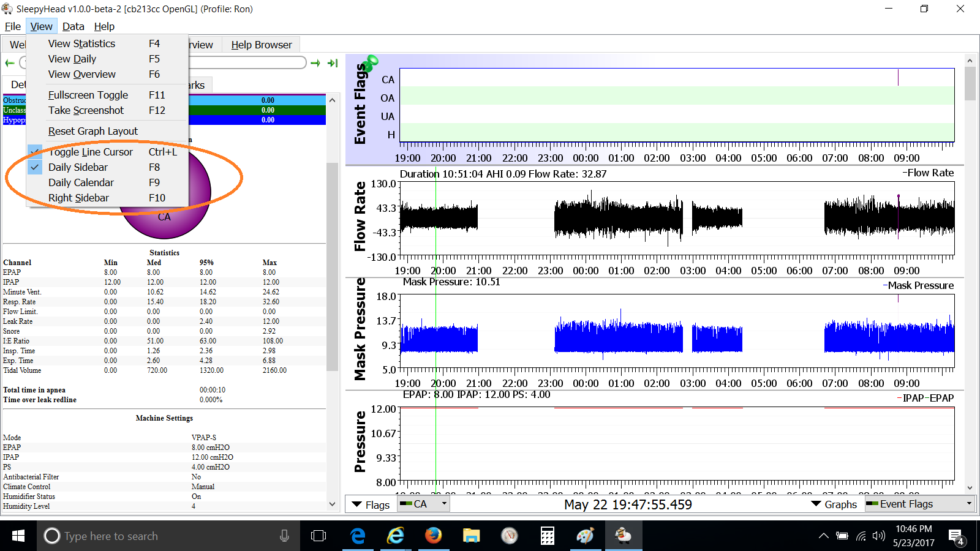The image size is (980, 551).
Task: Click graph area scroll up arrow
Action: click(970, 60)
